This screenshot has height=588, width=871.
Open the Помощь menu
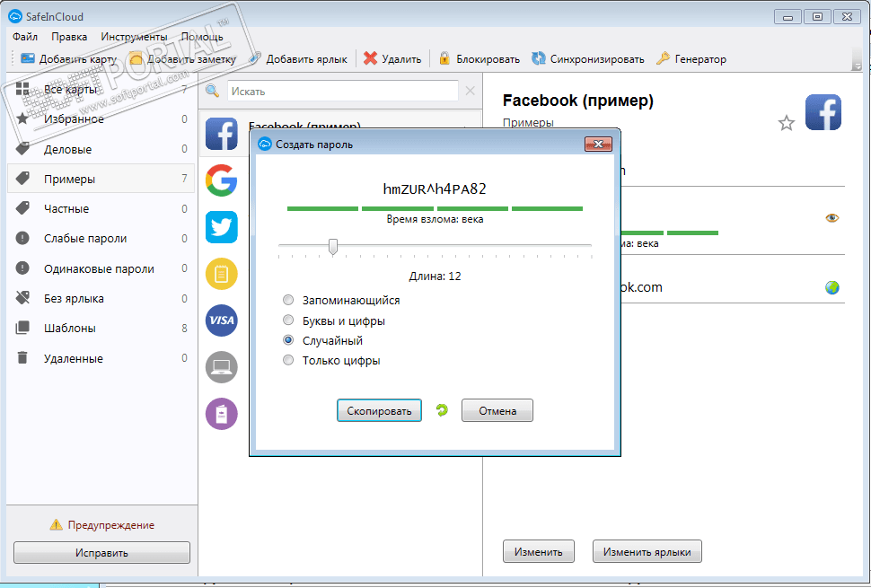pos(202,37)
